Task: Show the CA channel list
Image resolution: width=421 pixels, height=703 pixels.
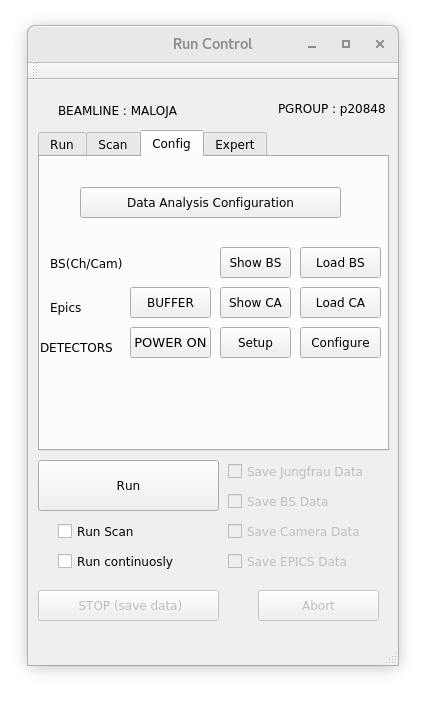Action: point(255,303)
